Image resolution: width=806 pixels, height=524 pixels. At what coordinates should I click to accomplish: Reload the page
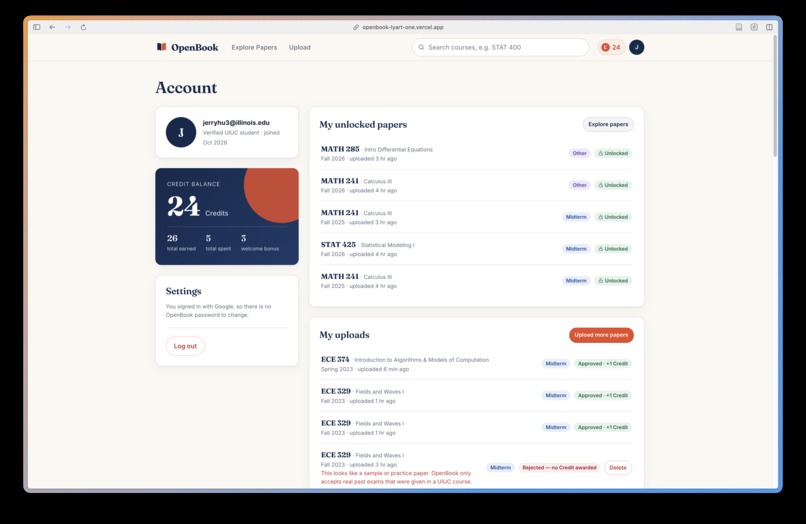pyautogui.click(x=83, y=27)
